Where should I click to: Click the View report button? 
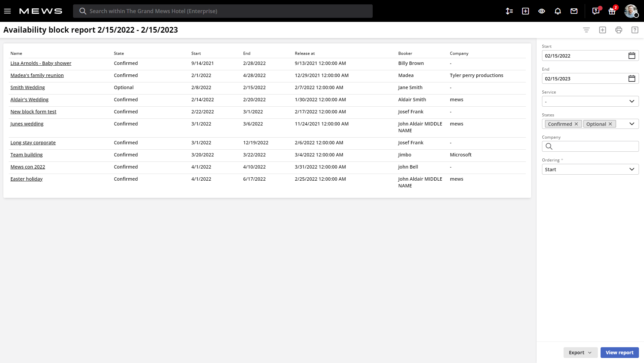tap(619, 352)
